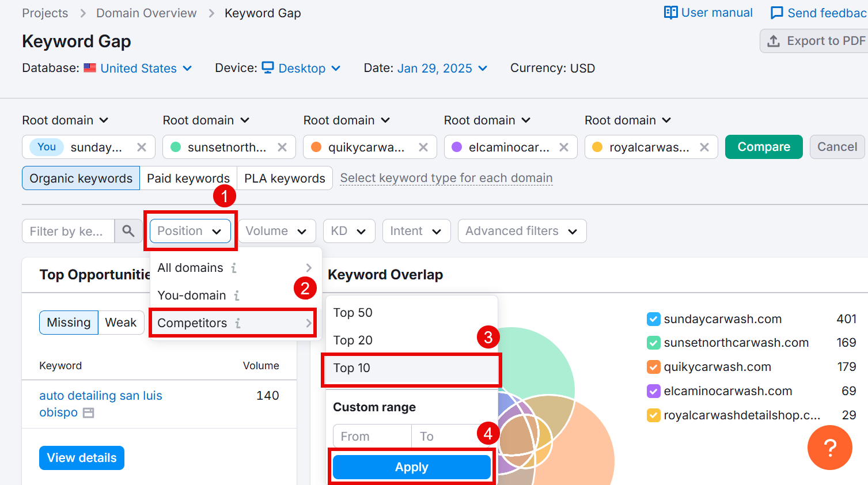868x485 pixels.
Task: Click the Send feedback chat icon
Action: click(777, 13)
